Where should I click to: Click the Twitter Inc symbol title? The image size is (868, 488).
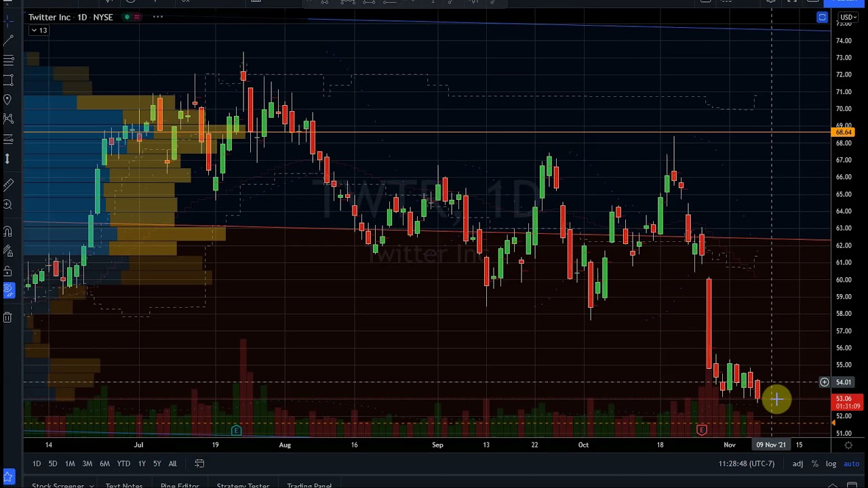(50, 17)
